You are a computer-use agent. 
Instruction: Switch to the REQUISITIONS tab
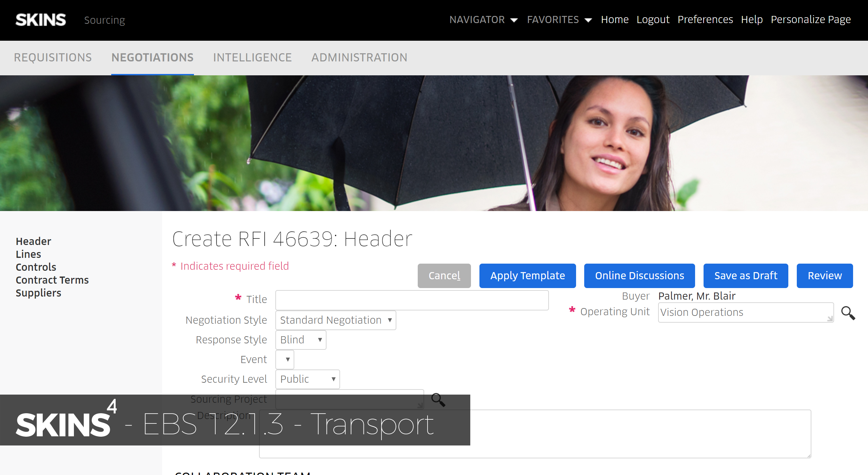(53, 57)
